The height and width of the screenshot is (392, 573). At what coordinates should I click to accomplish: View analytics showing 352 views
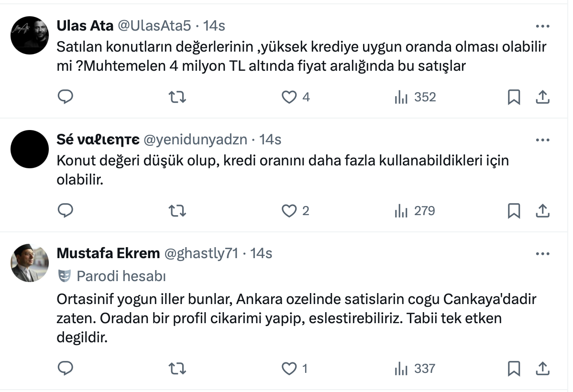pyautogui.click(x=415, y=98)
